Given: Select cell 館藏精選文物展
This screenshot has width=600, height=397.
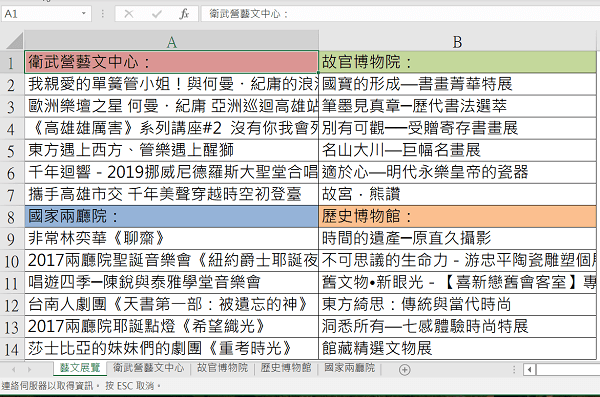Looking at the screenshot, I should pos(457,349).
